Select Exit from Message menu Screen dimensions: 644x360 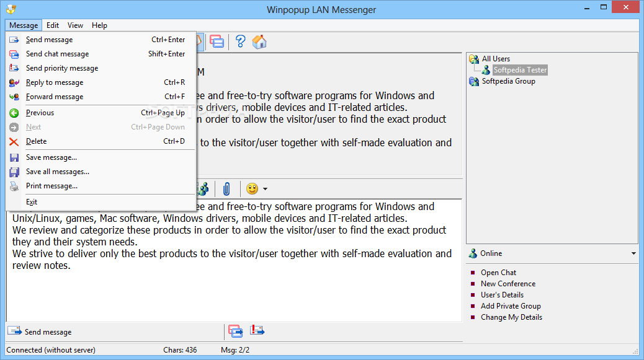pyautogui.click(x=102, y=202)
